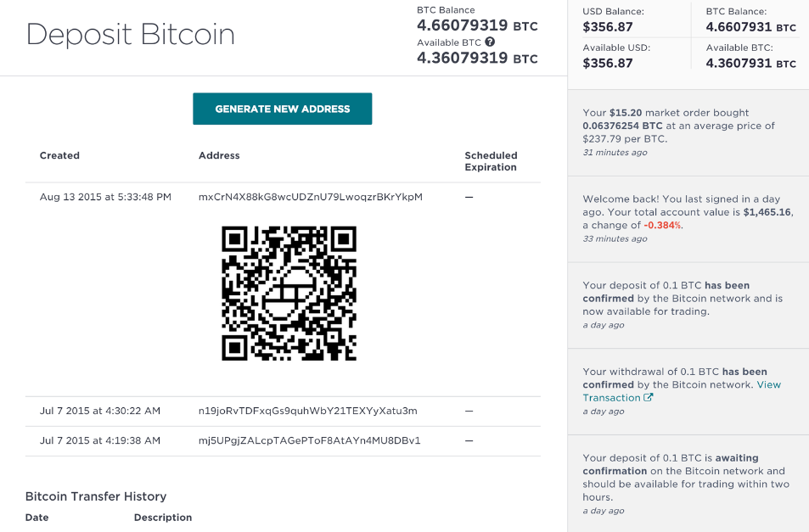Click the Jul 7 2015 4:19:38 AM row

click(x=283, y=440)
